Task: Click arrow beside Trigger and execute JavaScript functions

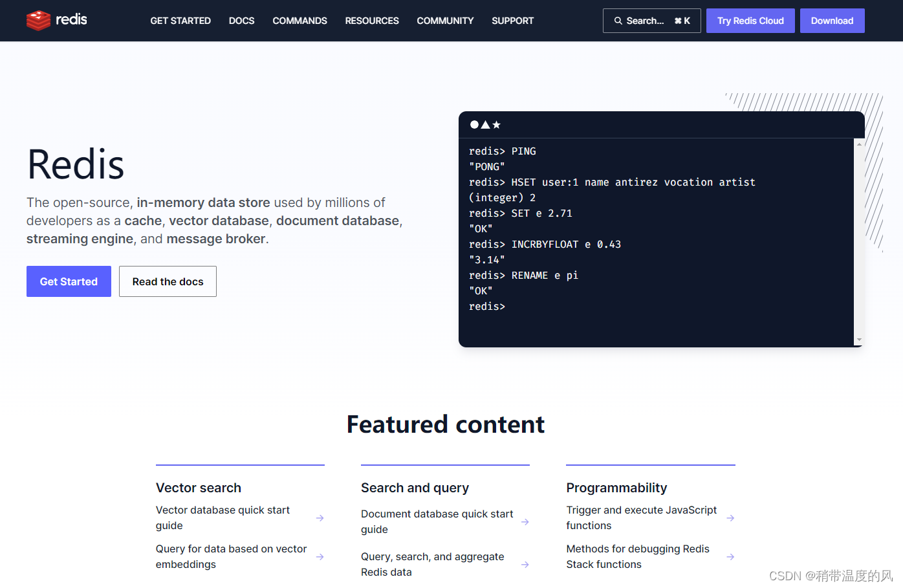Action: [730, 518]
